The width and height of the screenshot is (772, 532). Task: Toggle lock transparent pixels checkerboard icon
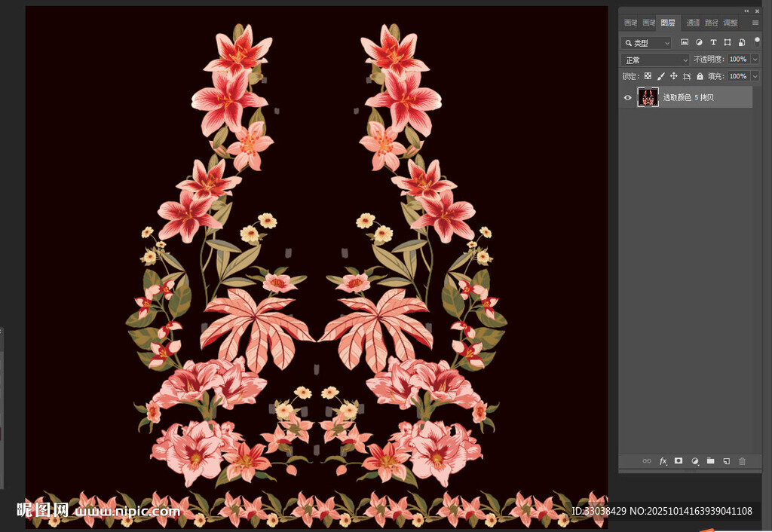[648, 76]
